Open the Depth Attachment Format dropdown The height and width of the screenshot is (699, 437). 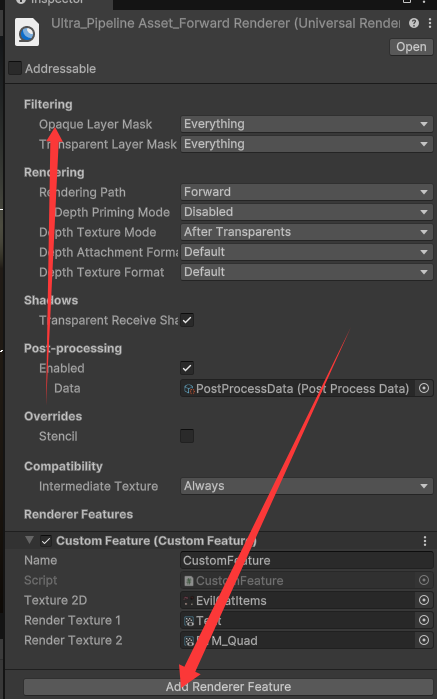click(307, 252)
